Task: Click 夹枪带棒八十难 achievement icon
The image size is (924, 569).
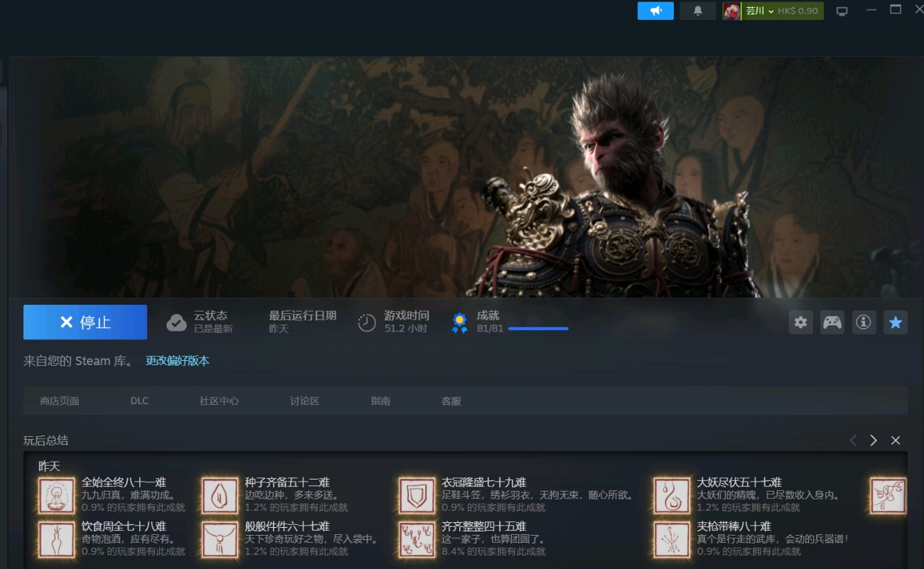Action: [x=672, y=539]
